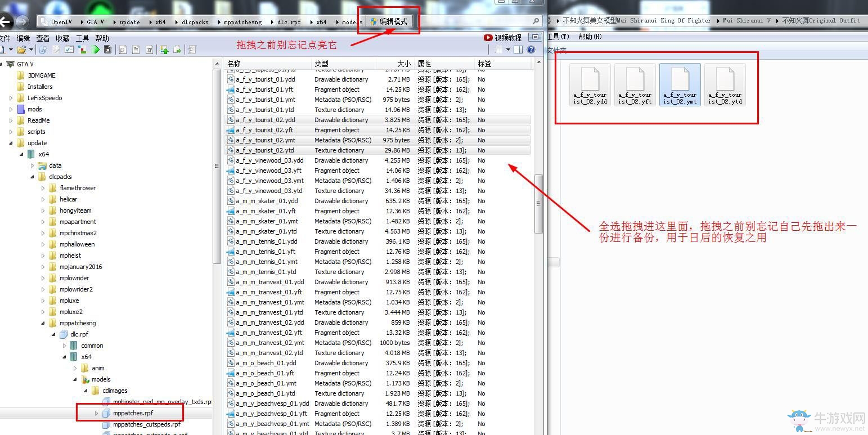
Task: Select the Installers folder in tree
Action: [x=40, y=87]
